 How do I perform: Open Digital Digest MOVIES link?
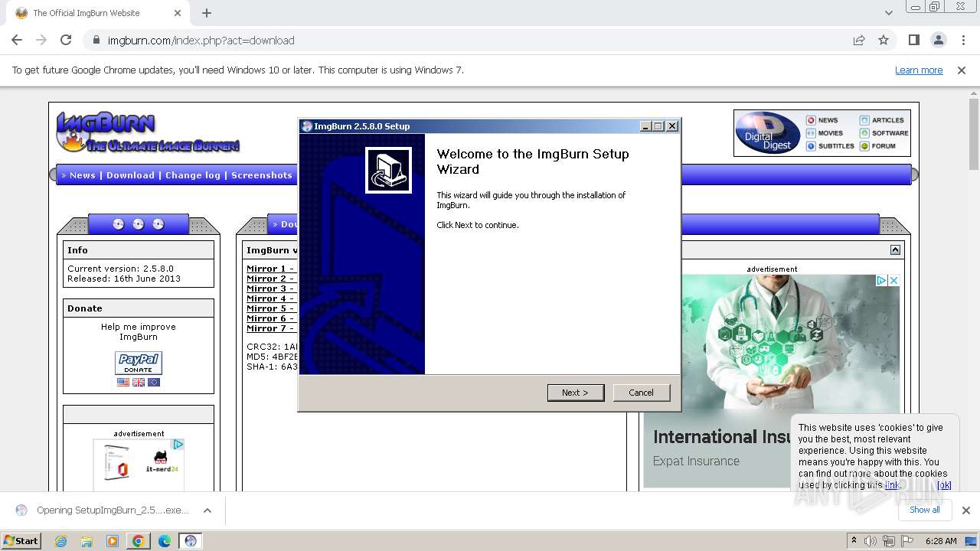tap(824, 133)
